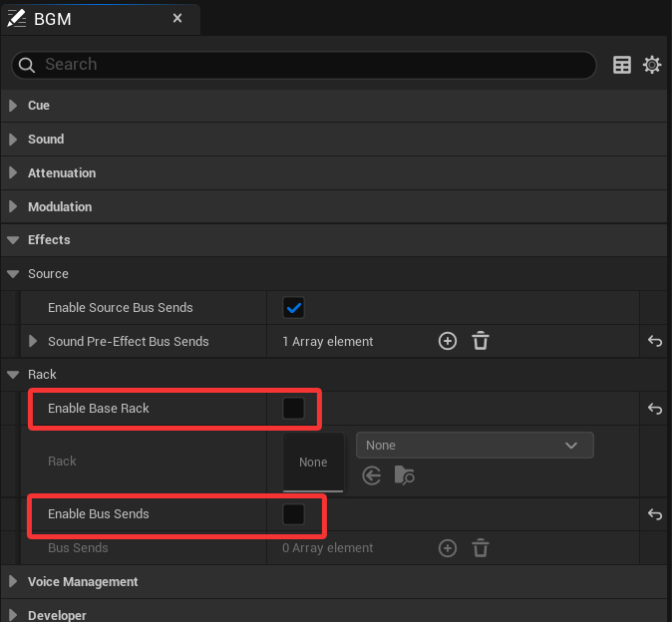Screen dimensions: 672x622
Task: Switch to the BGM tab
Action: point(53,19)
